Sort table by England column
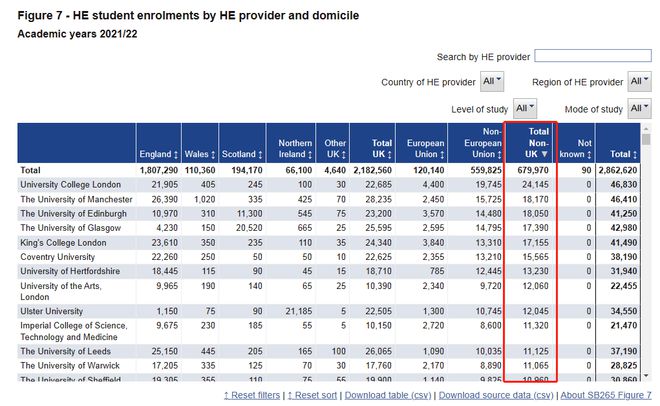This screenshot has height=406, width=660. coord(159,154)
